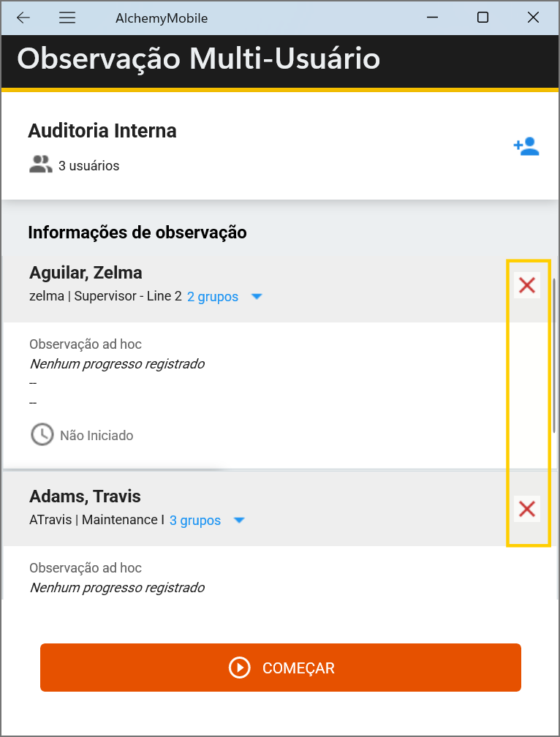Click the Não Iniciado clock icon
Viewport: 560px width, 737px height.
(x=42, y=434)
